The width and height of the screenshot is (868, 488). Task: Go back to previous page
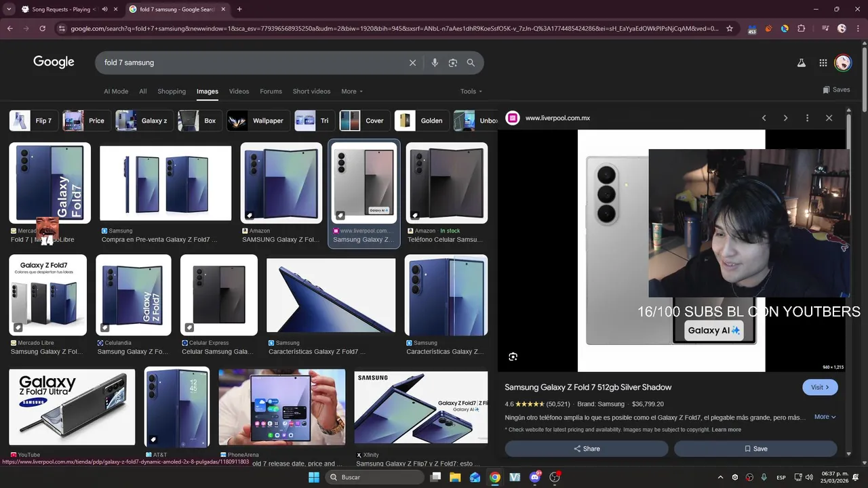pyautogui.click(x=10, y=28)
